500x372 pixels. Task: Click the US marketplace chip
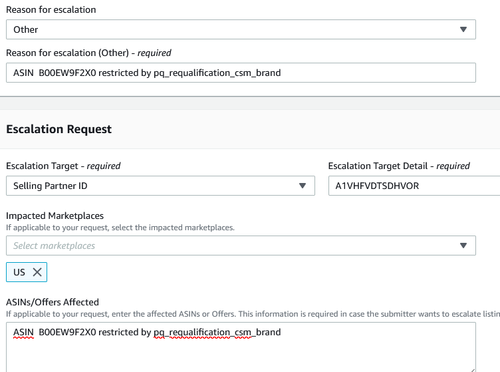pos(26,272)
